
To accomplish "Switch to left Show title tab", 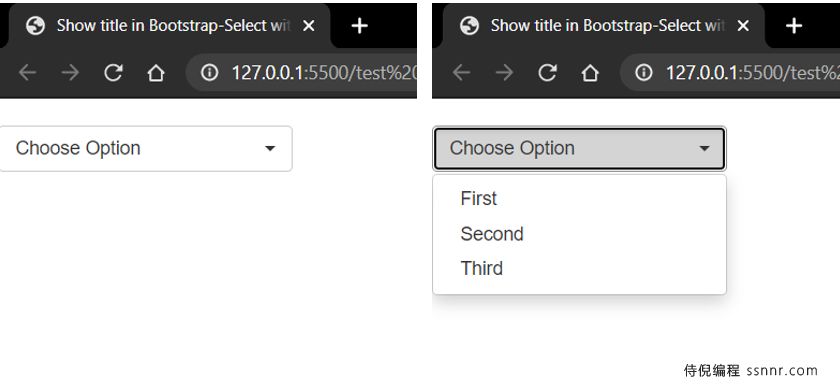I will point(170,26).
